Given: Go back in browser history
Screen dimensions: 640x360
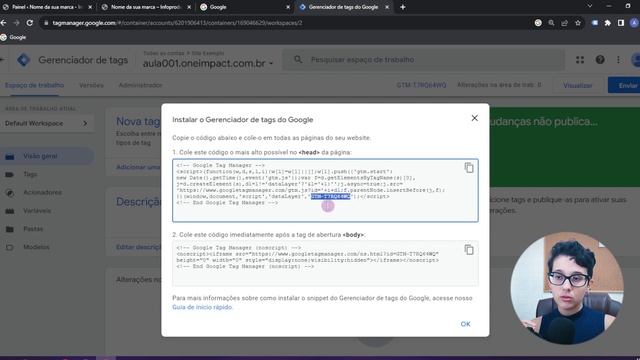Looking at the screenshot, I should [x=3, y=23].
